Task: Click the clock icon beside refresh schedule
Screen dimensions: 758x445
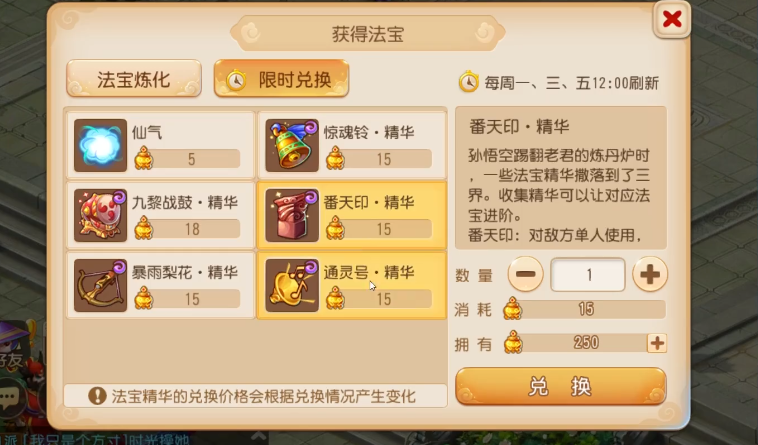Action: tap(468, 82)
